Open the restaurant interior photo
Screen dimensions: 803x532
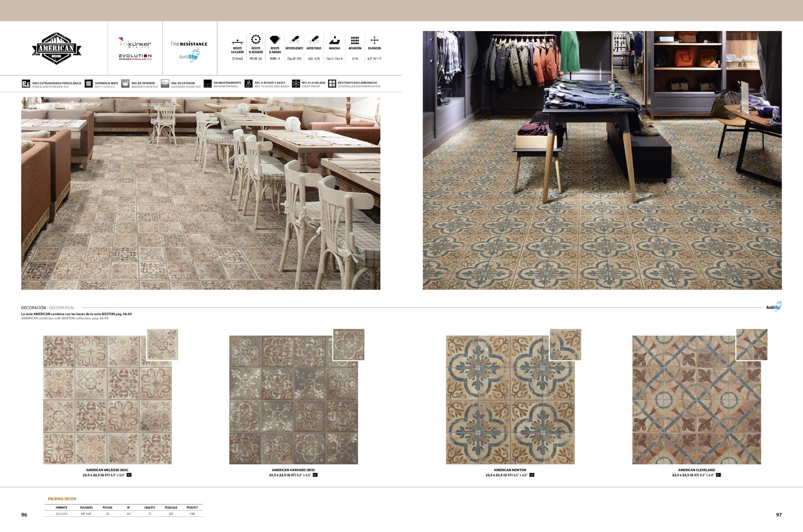coord(201,193)
